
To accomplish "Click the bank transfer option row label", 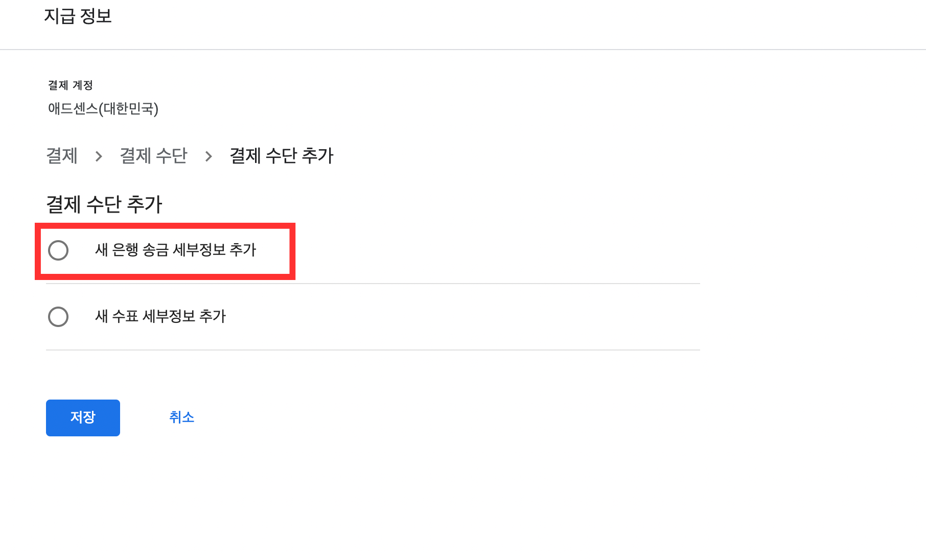I will [176, 250].
